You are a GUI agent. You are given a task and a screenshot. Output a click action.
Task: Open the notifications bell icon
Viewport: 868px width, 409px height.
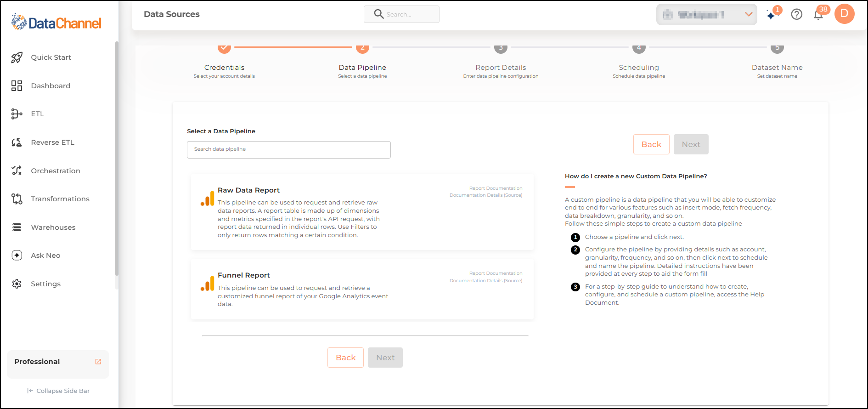[x=818, y=15]
